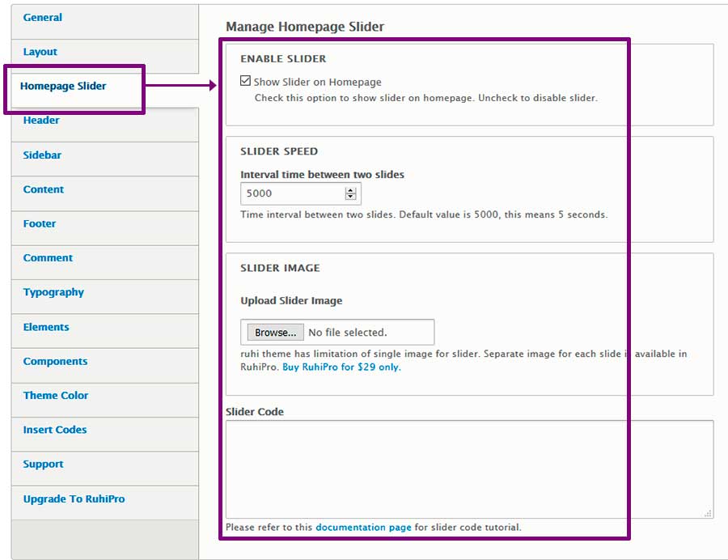The image size is (728, 560).
Task: Go to the Upgrade To RuhiPro tab
Action: 74,499
